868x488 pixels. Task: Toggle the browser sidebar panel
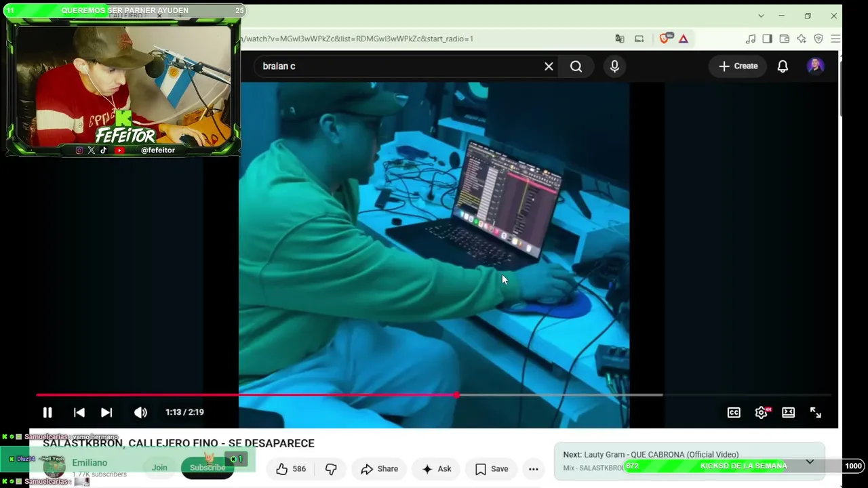(768, 39)
